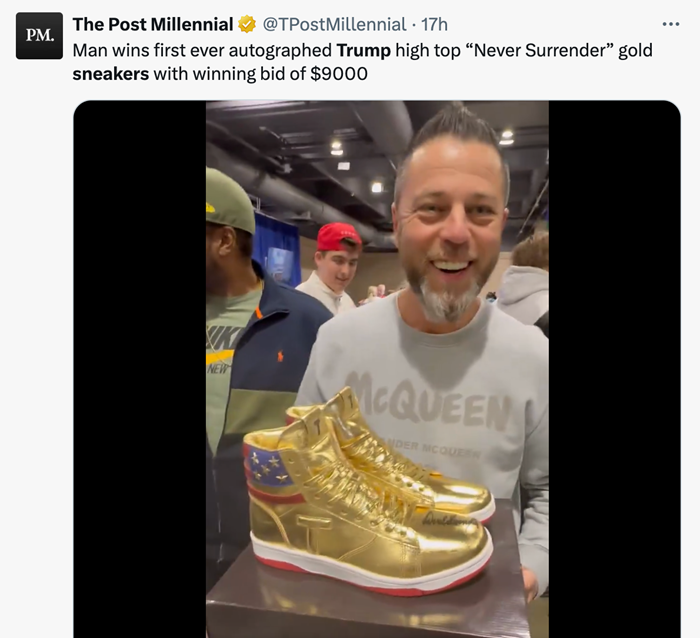Open The Post Millennial display name

153,24
